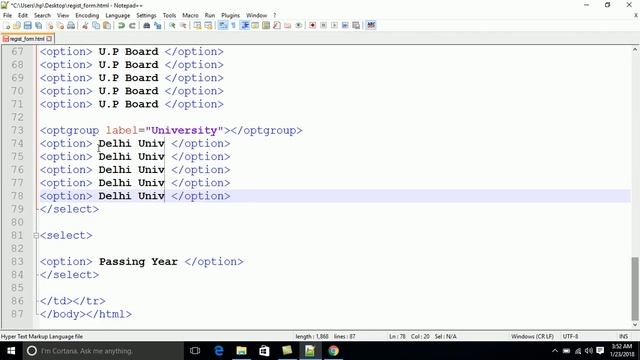This screenshot has width=640, height=360.
Task: Open the Encoding menu
Action: click(87, 16)
